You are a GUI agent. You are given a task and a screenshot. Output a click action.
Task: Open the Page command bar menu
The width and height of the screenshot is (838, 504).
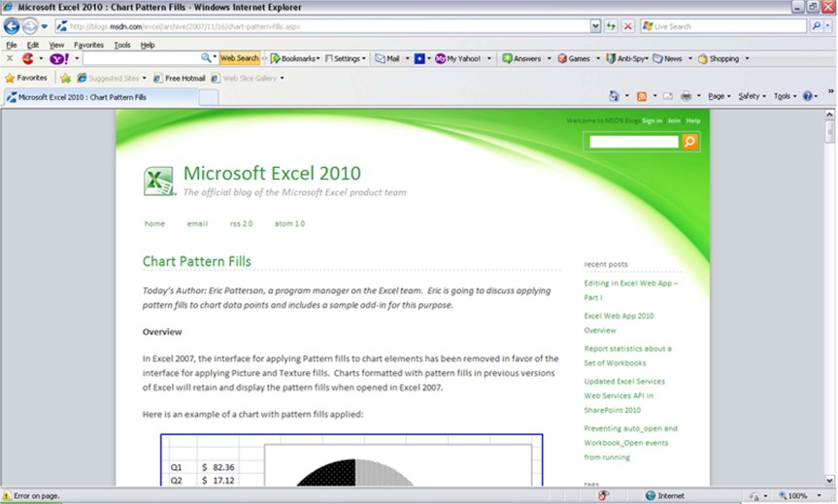(x=719, y=96)
